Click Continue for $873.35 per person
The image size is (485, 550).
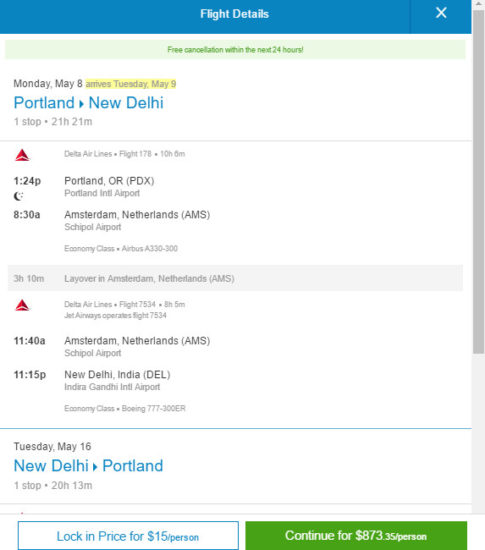click(356, 536)
